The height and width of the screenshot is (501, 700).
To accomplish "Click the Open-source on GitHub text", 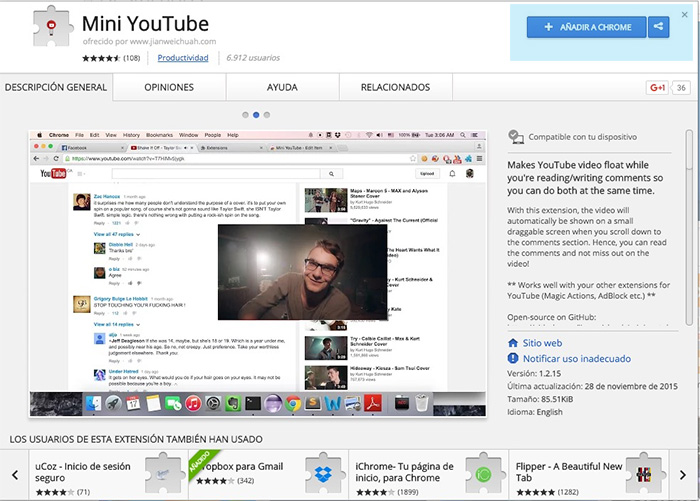I will [x=551, y=317].
